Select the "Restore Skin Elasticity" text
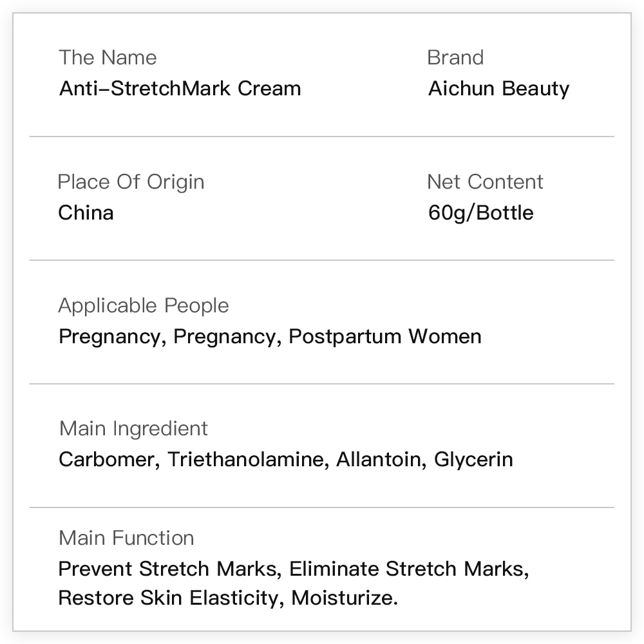This screenshot has width=644, height=644. [169, 598]
